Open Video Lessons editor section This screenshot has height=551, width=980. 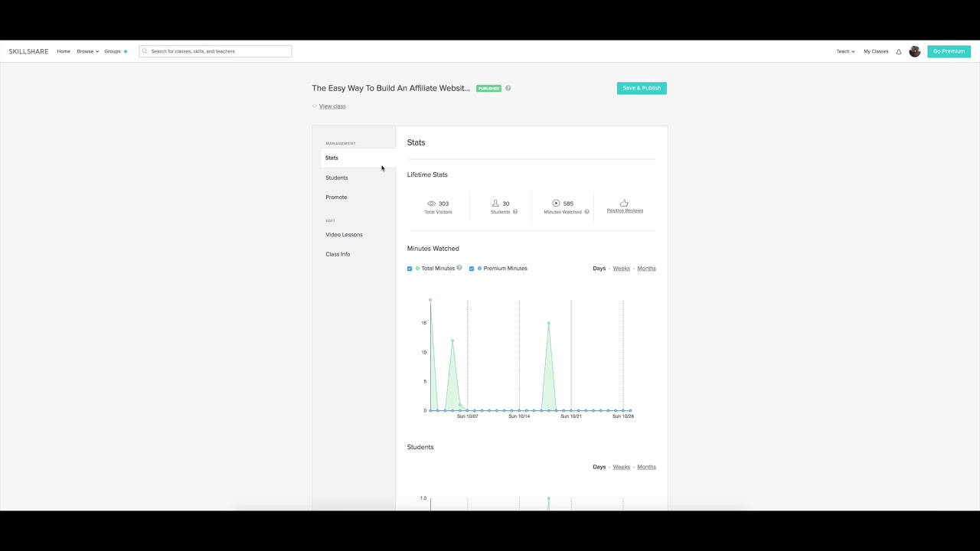tap(344, 235)
